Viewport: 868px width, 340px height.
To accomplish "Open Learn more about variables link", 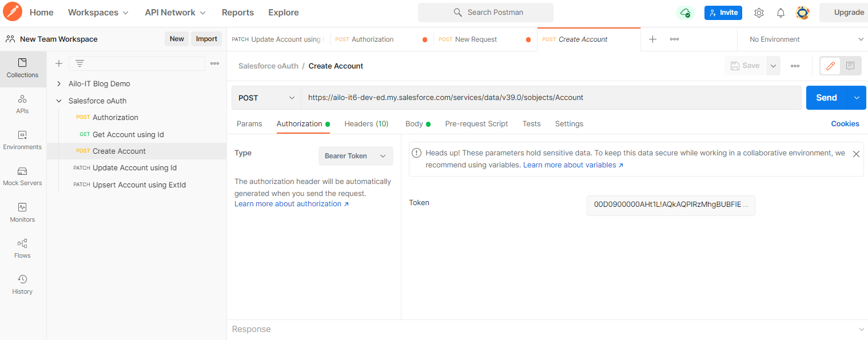I will (x=573, y=165).
